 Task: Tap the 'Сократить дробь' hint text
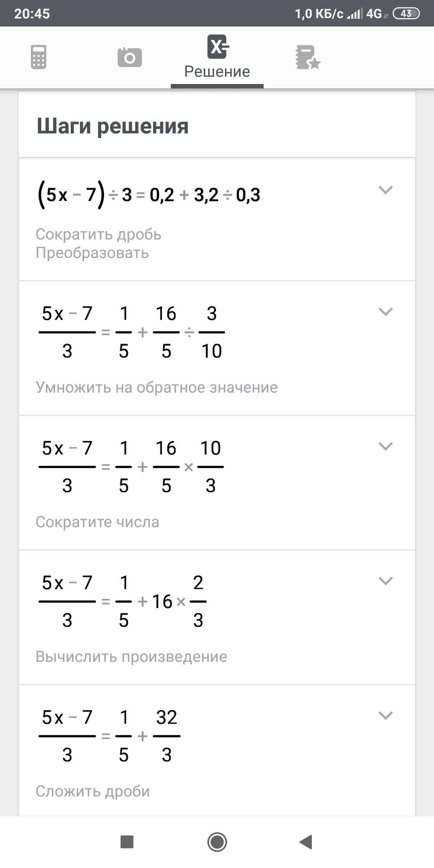coord(98,234)
